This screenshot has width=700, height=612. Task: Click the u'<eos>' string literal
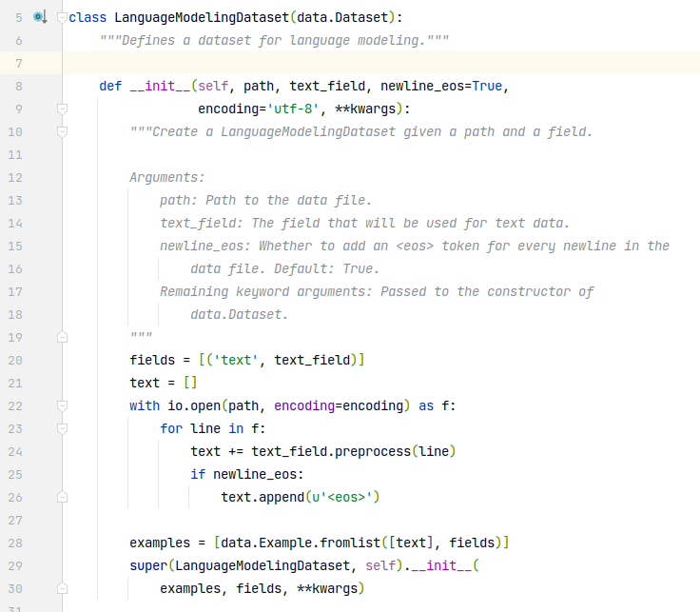pos(342,497)
